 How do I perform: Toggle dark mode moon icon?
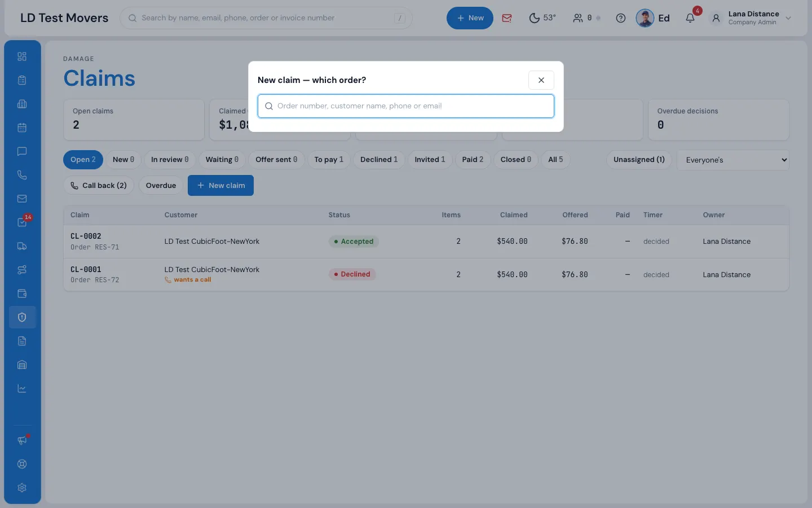click(535, 18)
